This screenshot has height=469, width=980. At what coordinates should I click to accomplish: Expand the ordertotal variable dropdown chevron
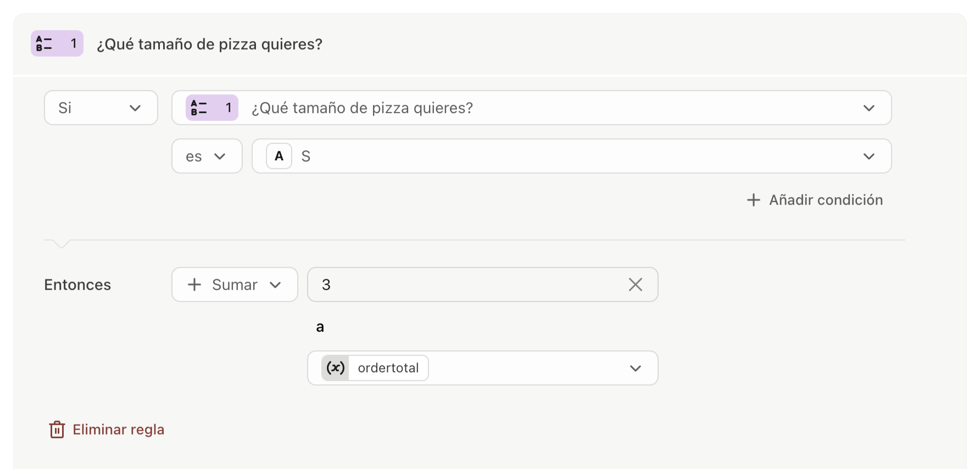click(x=635, y=368)
